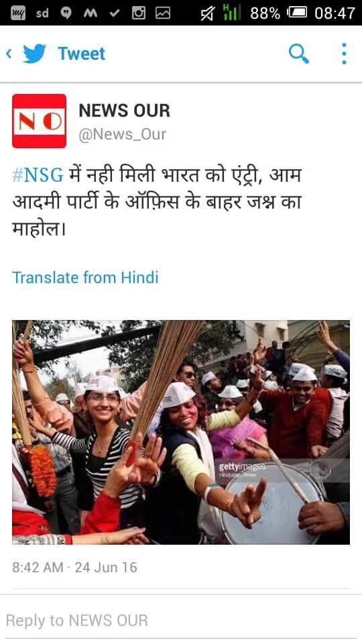Tap Translate from Hindi
Screen dimensions: 362x644
(x=85, y=278)
